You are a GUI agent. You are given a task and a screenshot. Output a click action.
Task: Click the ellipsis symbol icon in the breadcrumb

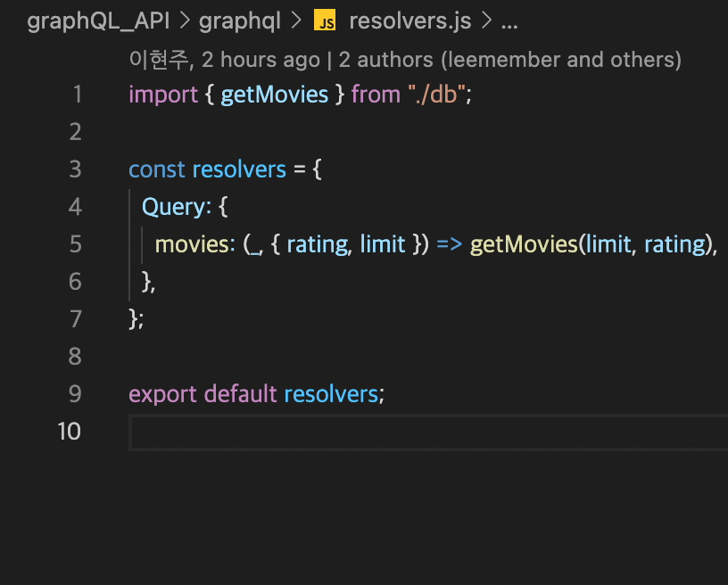coord(509,21)
